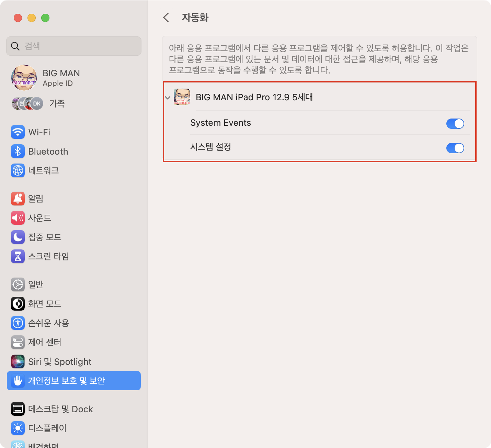Viewport: 491px width, 448px height.
Task: Open the 가족 family avatars group
Action: 27,103
